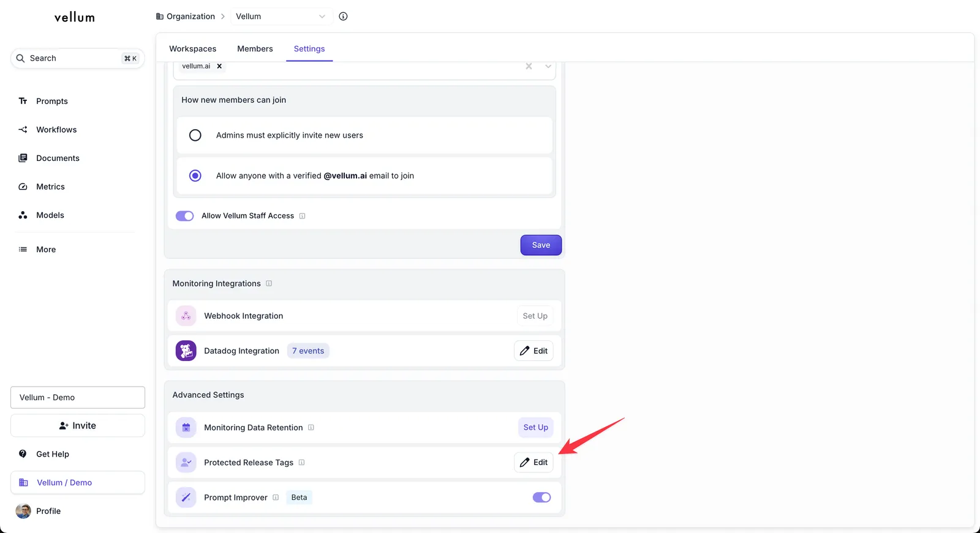Click info icon beside Protected Release Tags
Screen dimensions: 980x533
tap(301, 463)
